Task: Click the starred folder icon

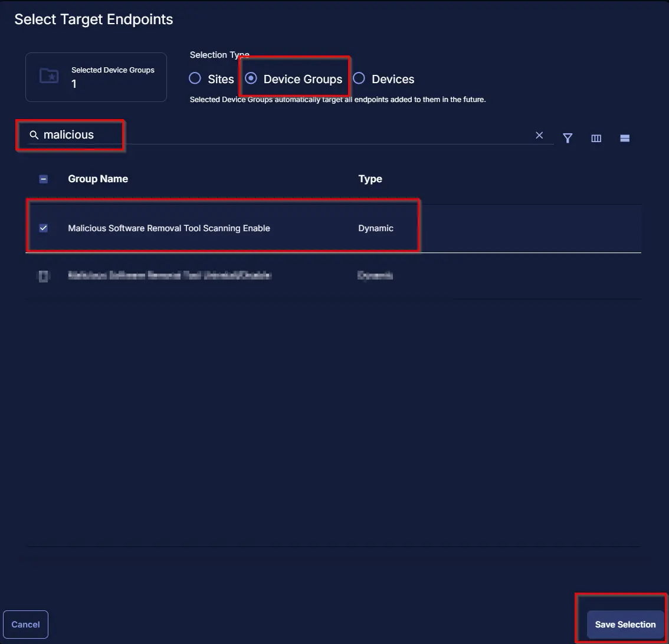Action: click(49, 76)
